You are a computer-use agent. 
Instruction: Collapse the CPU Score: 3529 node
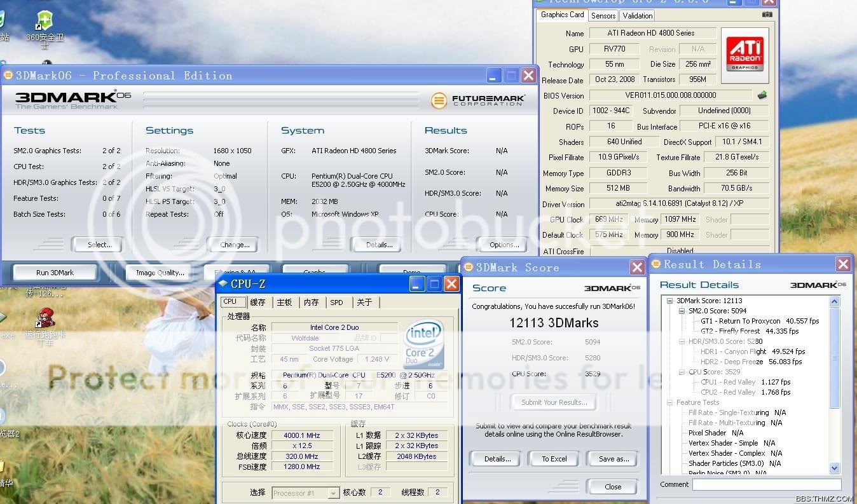tap(682, 372)
